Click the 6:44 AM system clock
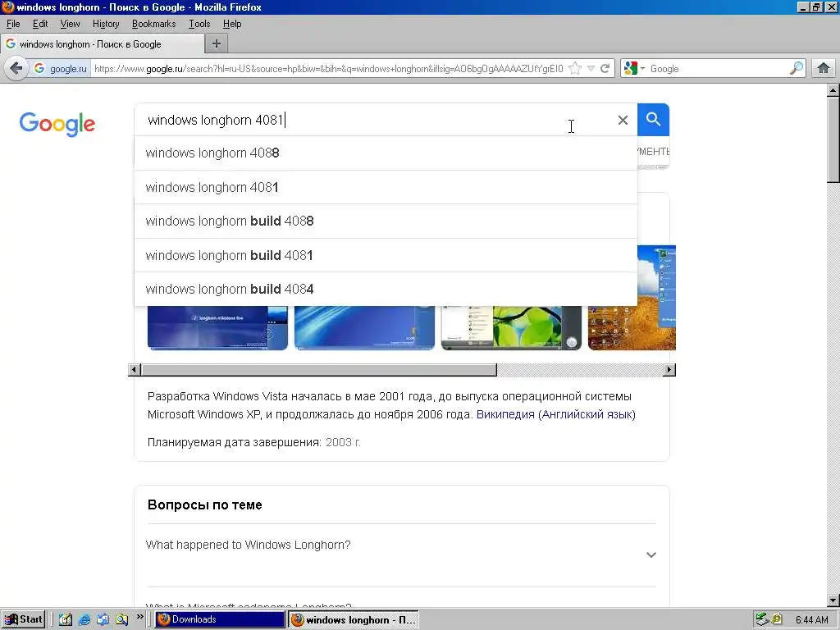The image size is (840, 630). 811,620
